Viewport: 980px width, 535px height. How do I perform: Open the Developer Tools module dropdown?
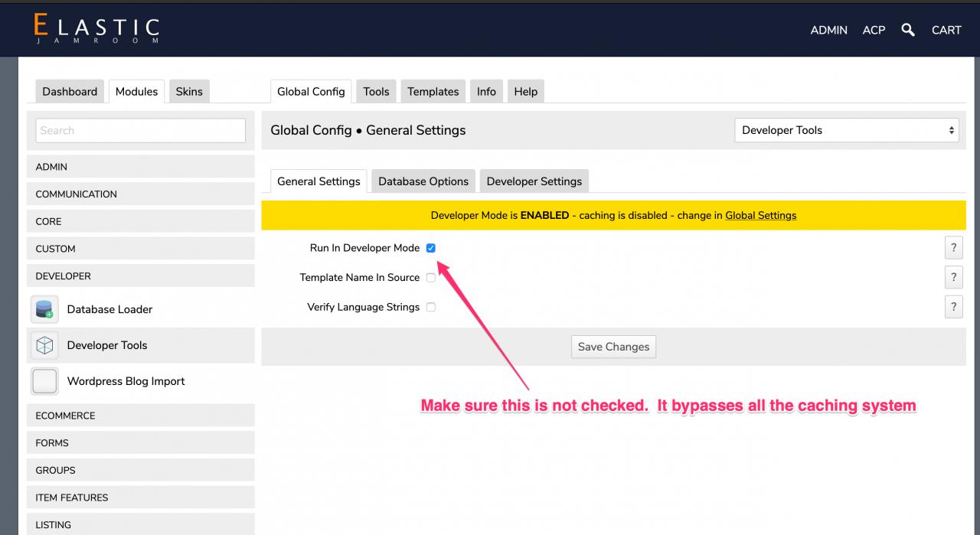tap(847, 130)
